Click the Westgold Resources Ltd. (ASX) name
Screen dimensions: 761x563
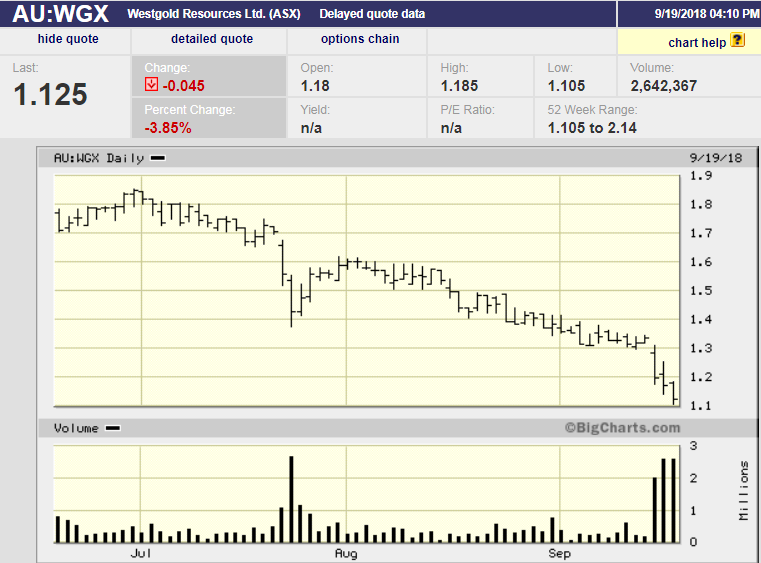(x=214, y=14)
